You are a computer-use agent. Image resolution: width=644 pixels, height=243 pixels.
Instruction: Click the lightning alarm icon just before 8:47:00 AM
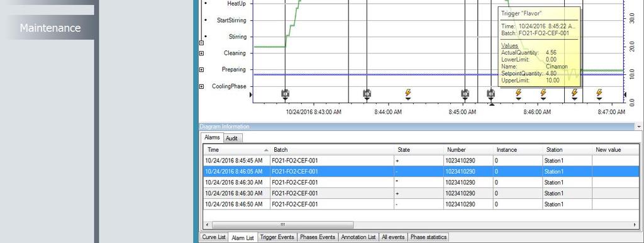[599, 93]
